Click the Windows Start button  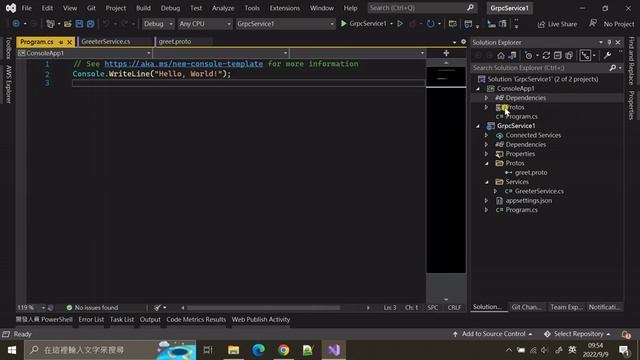tap(11, 350)
